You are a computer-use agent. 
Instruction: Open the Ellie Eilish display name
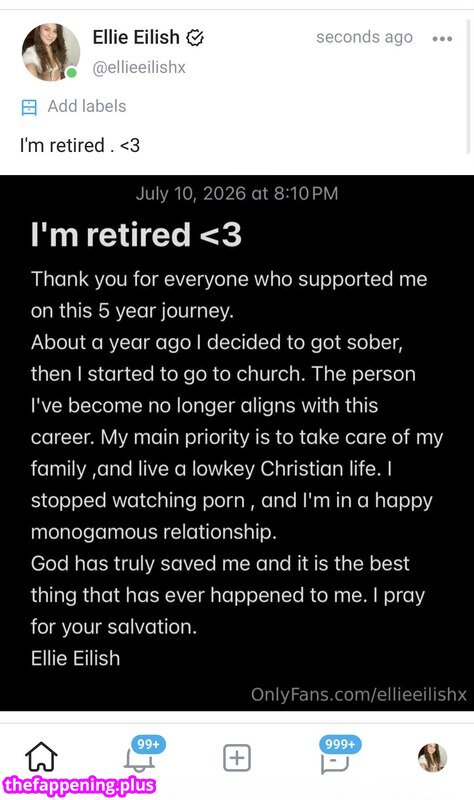[x=136, y=37]
